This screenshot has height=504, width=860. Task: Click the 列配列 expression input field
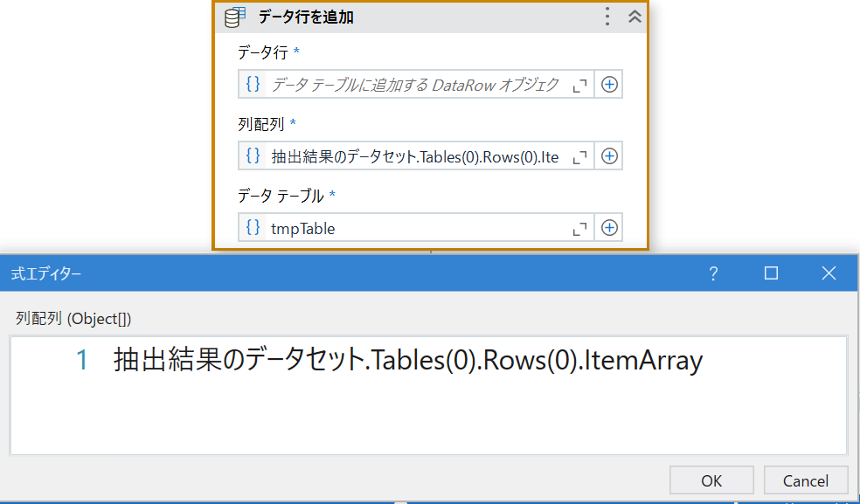[416, 156]
